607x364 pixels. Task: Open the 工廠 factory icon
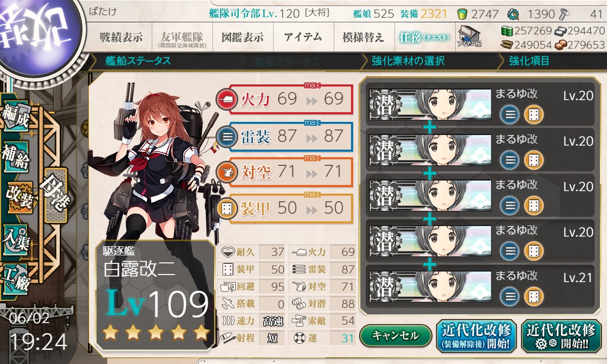coord(16,278)
